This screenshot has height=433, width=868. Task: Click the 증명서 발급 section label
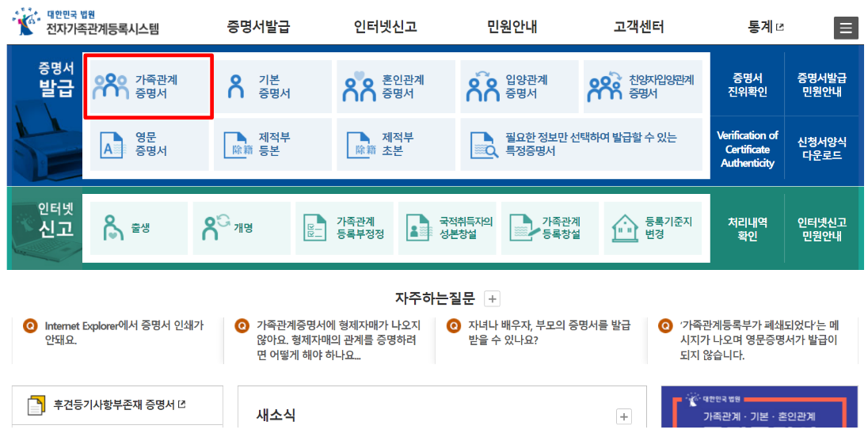pos(55,78)
